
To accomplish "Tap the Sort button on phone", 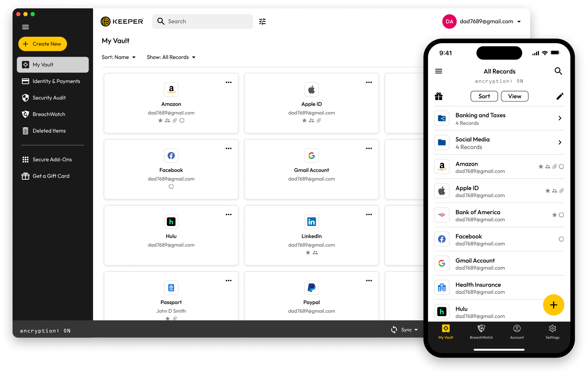I will pyautogui.click(x=484, y=96).
